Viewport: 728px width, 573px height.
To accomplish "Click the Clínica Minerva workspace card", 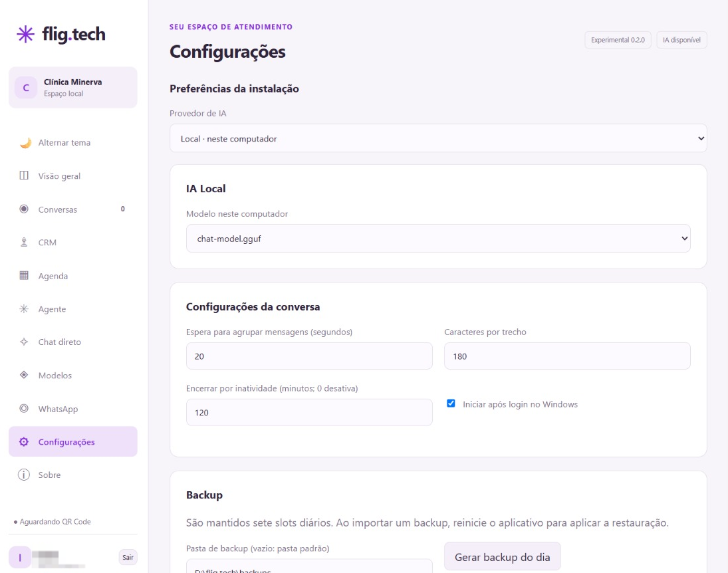I will [x=73, y=87].
